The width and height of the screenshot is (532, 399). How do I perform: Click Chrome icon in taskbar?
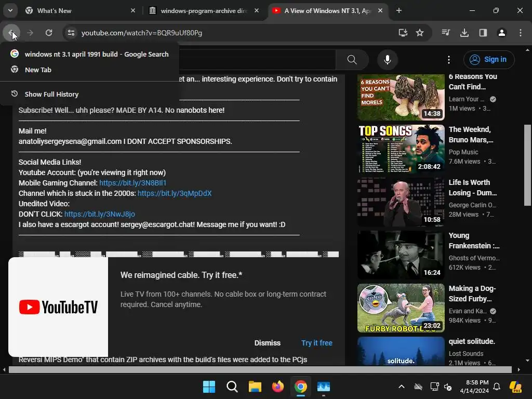coord(301,387)
